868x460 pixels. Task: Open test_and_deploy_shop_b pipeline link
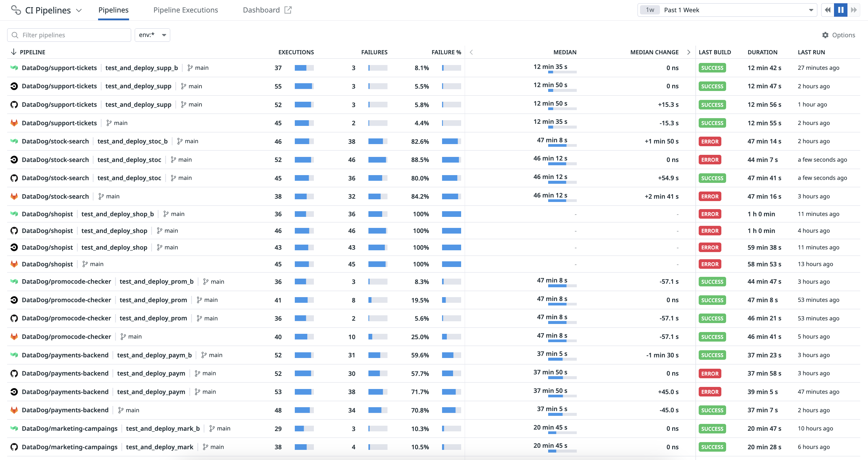point(118,214)
